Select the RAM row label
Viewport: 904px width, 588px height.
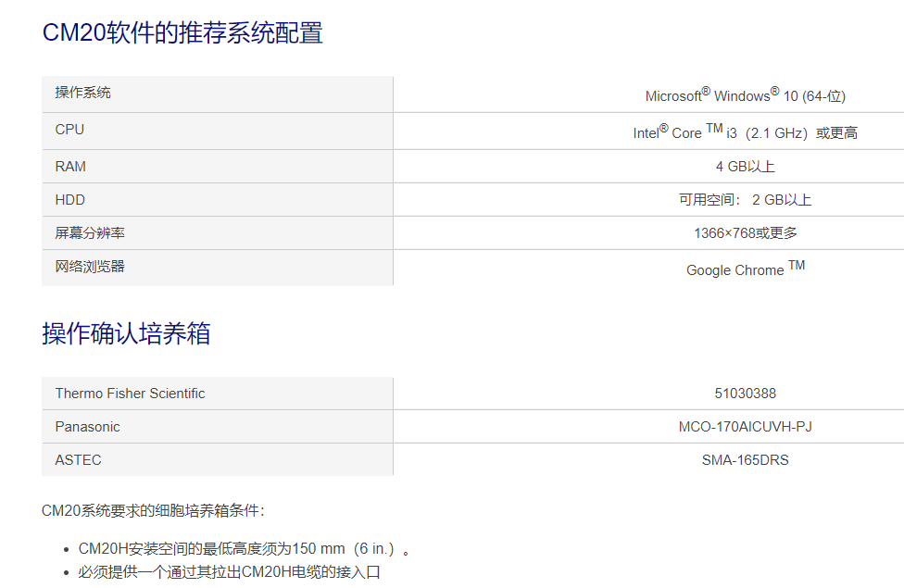tap(70, 166)
